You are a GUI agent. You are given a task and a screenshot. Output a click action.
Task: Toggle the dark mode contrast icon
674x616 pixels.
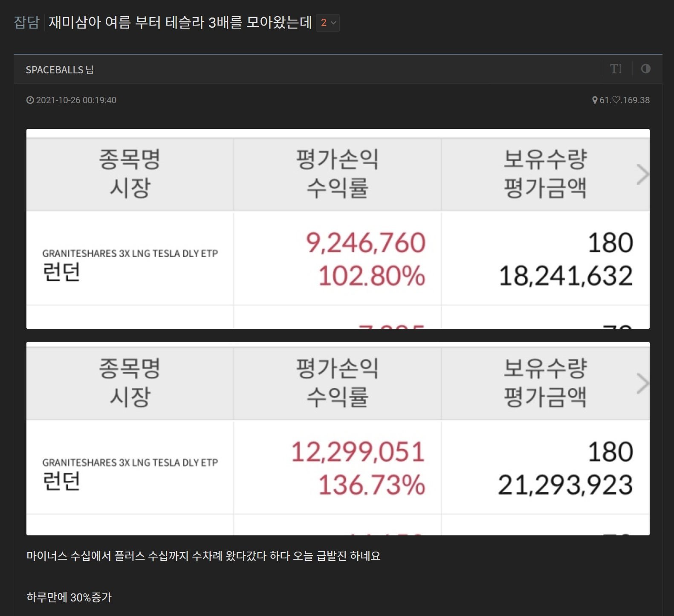646,69
